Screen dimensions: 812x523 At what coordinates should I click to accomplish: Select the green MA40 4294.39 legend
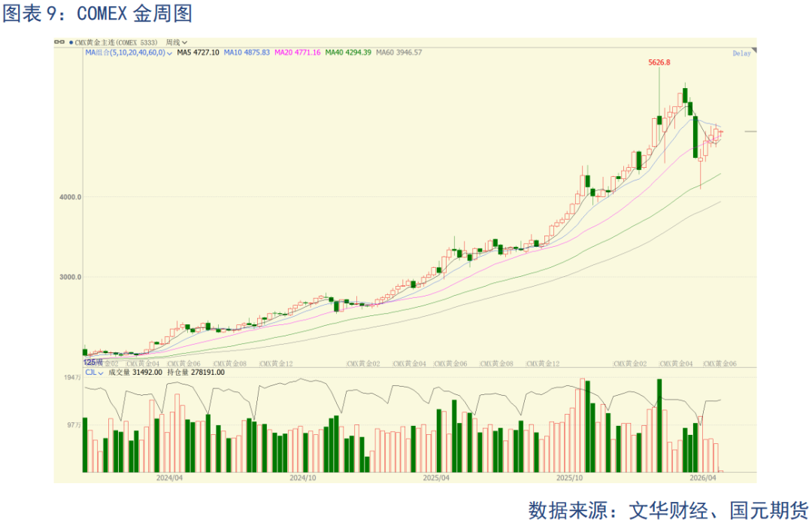[349, 53]
